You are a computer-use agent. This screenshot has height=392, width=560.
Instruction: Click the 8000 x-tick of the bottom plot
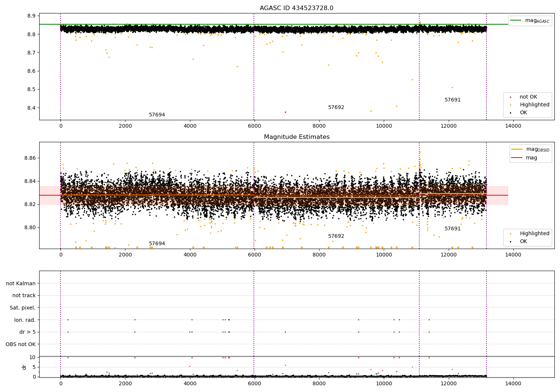(x=319, y=384)
